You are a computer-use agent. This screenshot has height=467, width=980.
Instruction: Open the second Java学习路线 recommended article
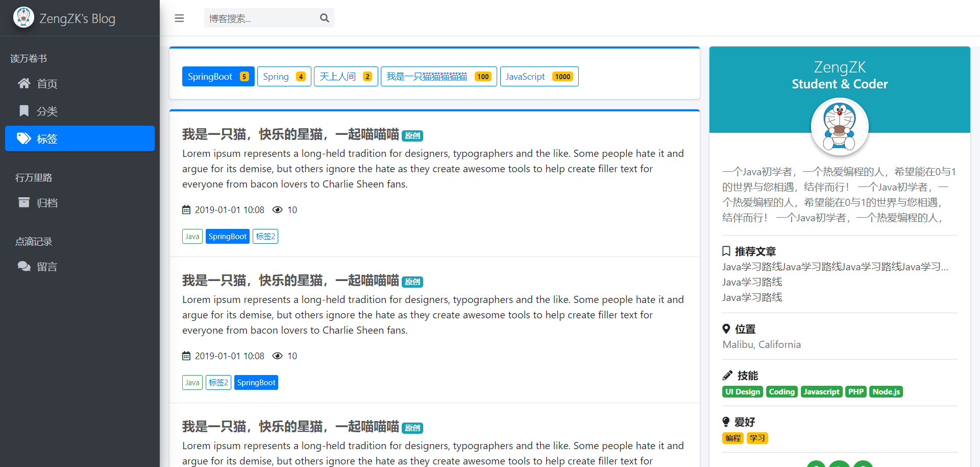coord(752,282)
